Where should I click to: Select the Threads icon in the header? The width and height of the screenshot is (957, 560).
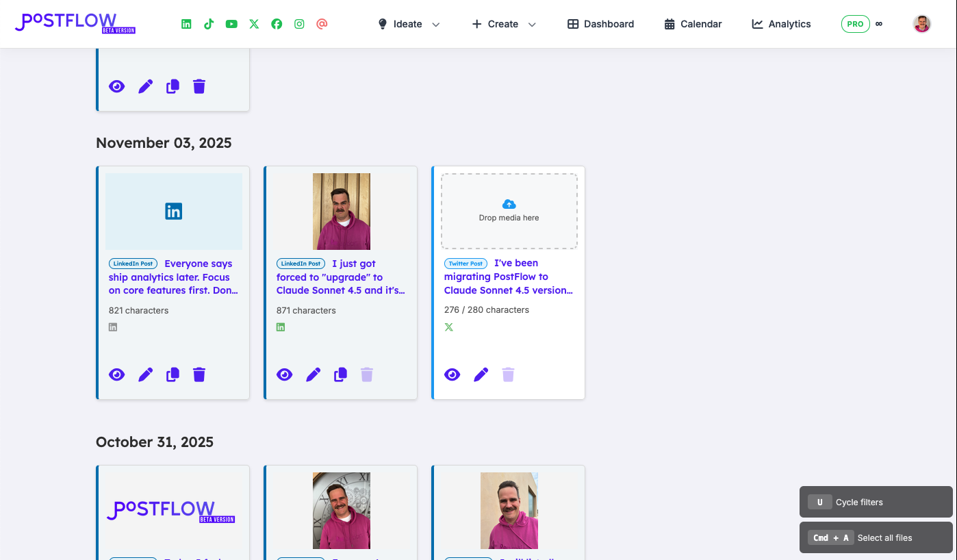point(322,23)
